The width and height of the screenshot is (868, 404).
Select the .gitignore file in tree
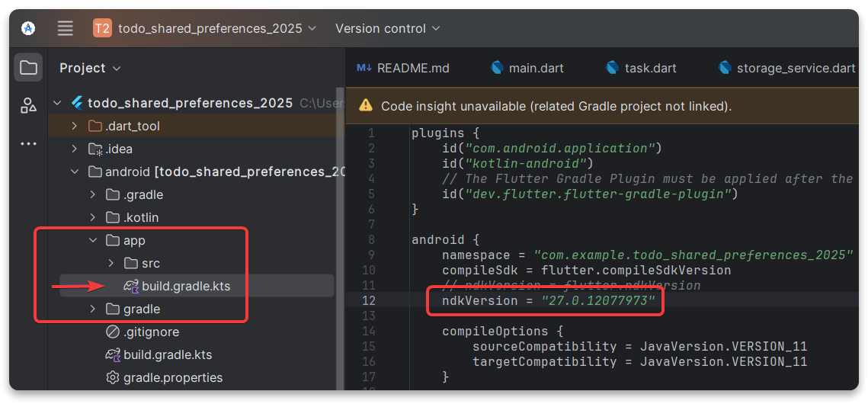coord(151,332)
